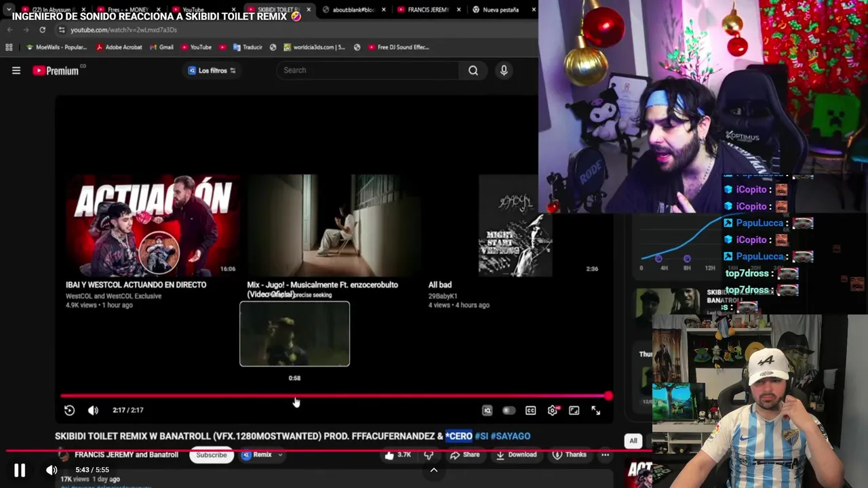Download the video
Screen dimensions: 868x488
[x=517, y=455]
